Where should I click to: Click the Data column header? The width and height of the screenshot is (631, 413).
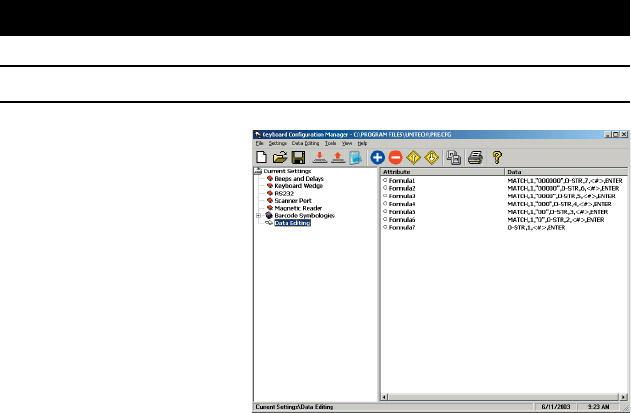pyautogui.click(x=566, y=172)
